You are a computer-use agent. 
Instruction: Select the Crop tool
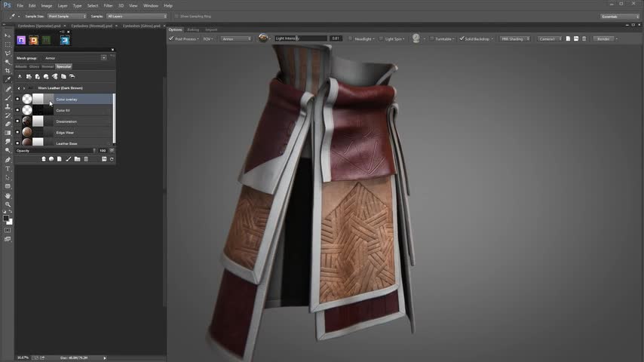(8, 71)
